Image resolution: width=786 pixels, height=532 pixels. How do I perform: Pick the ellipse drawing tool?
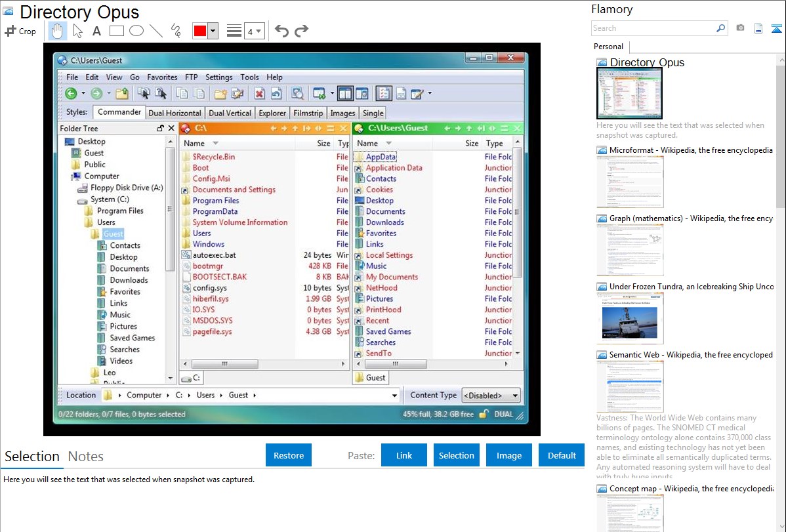[x=136, y=31]
